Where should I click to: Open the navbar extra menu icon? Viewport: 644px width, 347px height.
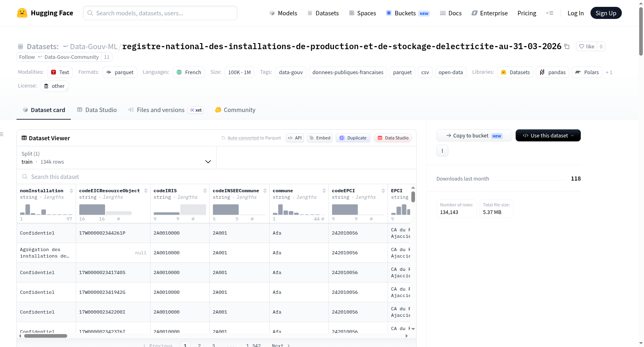coord(549,13)
